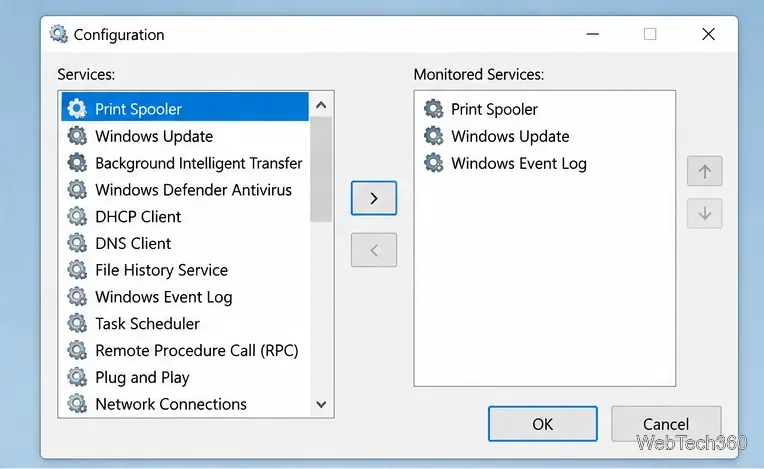
Task: Click the gear icon beside Windows Update in Services
Action: pos(77,136)
